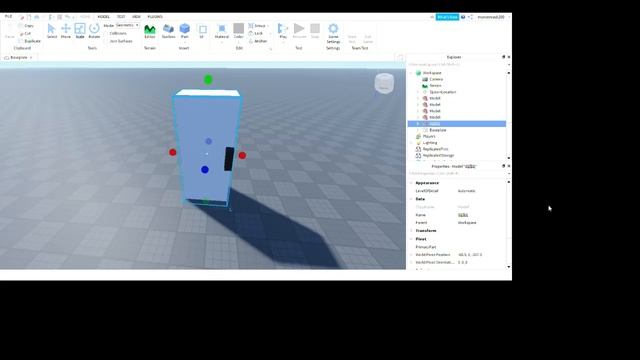Open the Play dropdown arrow
The image size is (640, 360).
click(x=283, y=42)
